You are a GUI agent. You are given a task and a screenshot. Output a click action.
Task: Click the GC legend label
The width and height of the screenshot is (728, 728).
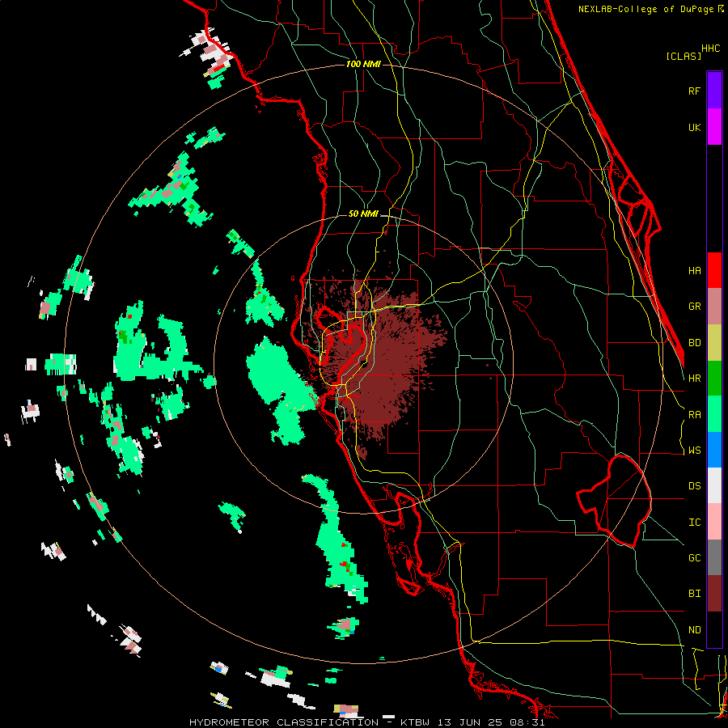(694, 558)
